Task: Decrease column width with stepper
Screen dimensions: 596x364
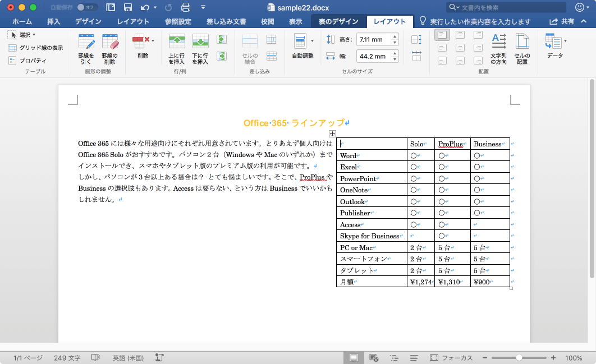Action: point(395,59)
